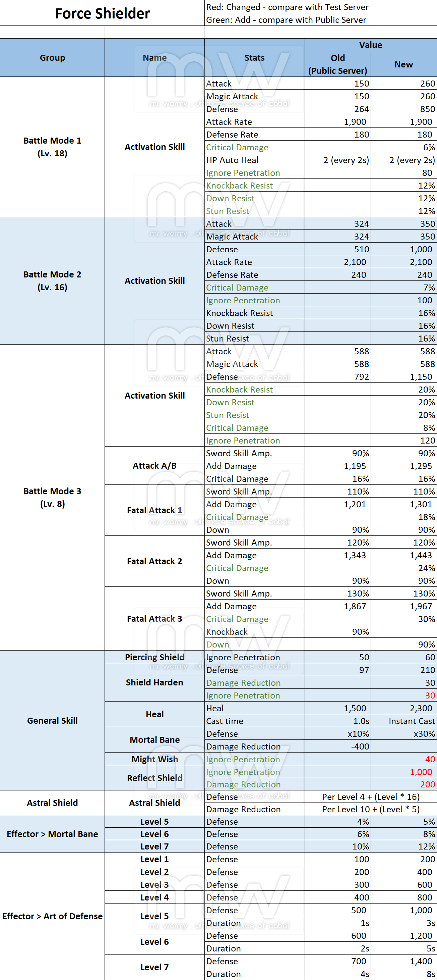Select the Instant Cast value cell

[412, 721]
